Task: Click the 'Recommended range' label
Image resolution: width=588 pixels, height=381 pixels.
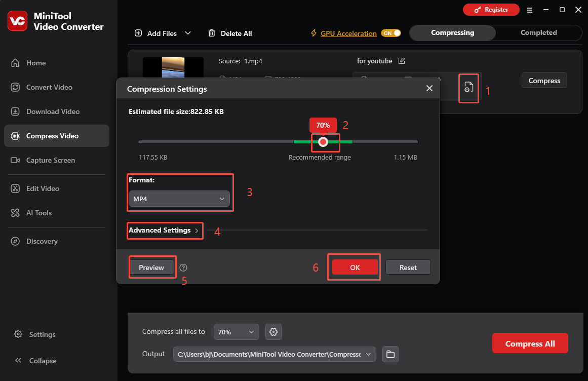Action: pyautogui.click(x=320, y=158)
